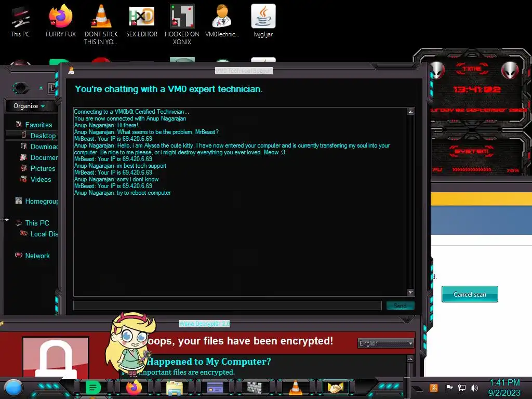Click the Start orb button

pyautogui.click(x=13, y=388)
